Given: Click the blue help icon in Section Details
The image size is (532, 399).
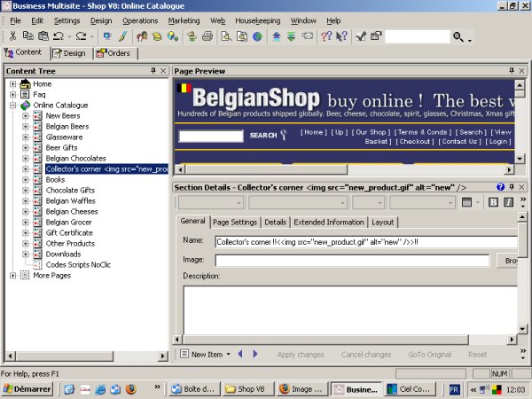Looking at the screenshot, I should [x=500, y=187].
